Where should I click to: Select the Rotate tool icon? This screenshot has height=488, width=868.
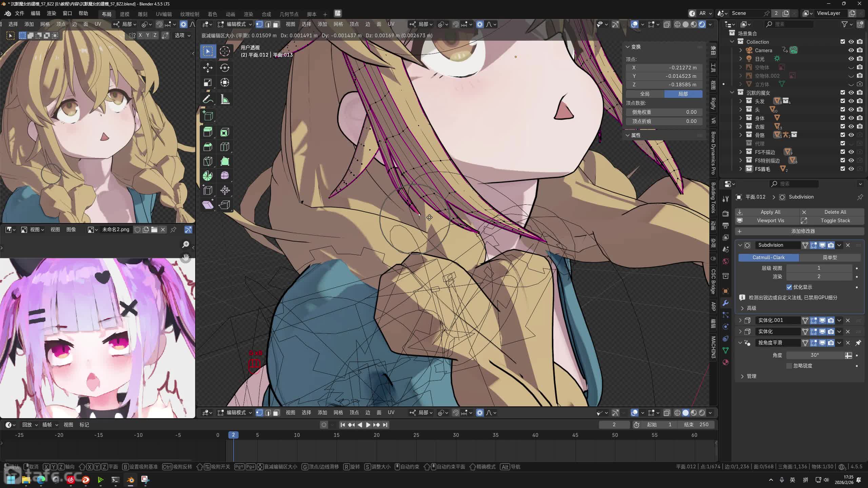[224, 68]
